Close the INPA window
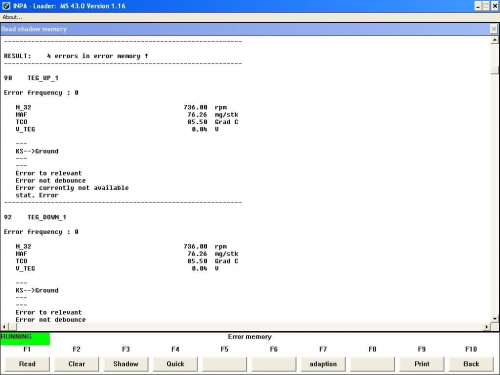500x375 pixels. coord(495,6)
